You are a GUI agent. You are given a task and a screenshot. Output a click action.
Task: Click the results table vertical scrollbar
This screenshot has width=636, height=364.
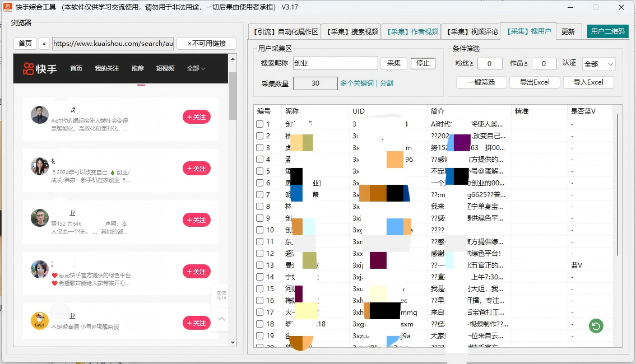[618, 184]
